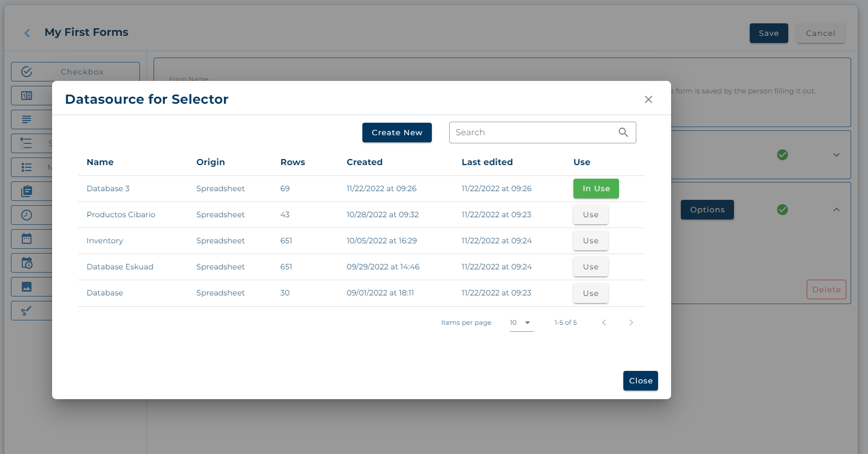Click the back arrow beside My First Forms
The width and height of the screenshot is (868, 454).
pos(27,33)
